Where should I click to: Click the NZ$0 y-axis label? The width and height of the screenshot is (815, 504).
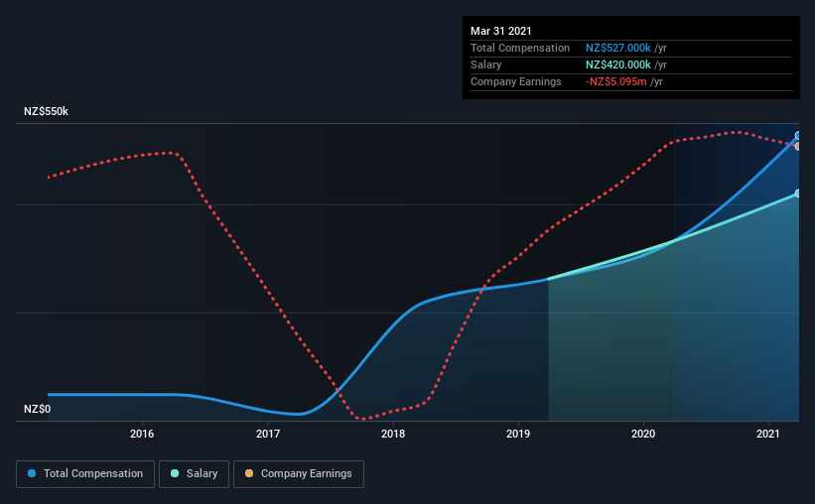(x=37, y=409)
